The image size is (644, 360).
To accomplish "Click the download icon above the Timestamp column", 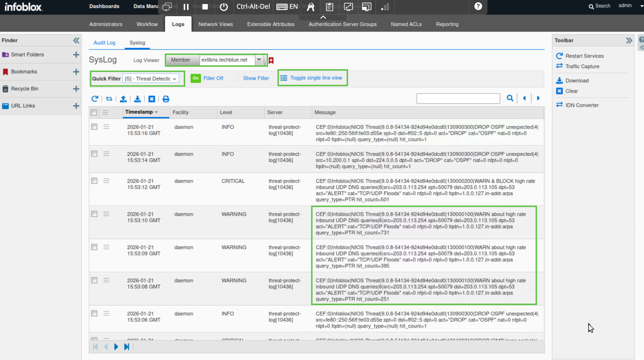I will click(x=137, y=99).
